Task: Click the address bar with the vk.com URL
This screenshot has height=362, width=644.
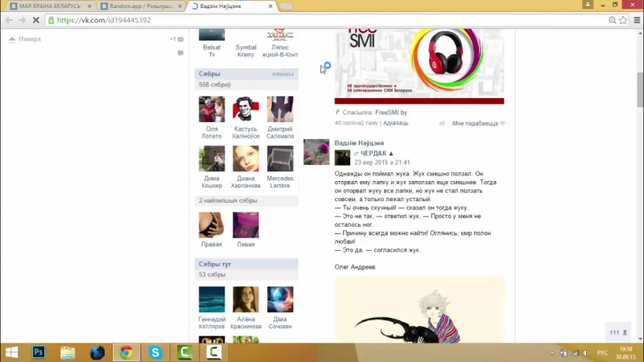Action: tap(322, 20)
